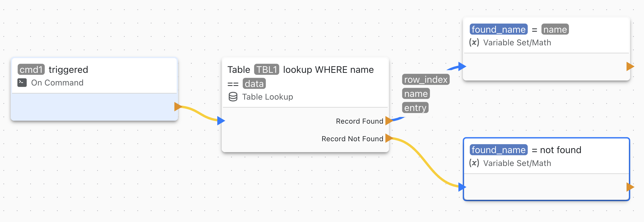
Task: Click the 'Record Not Found' label
Action: click(x=352, y=139)
